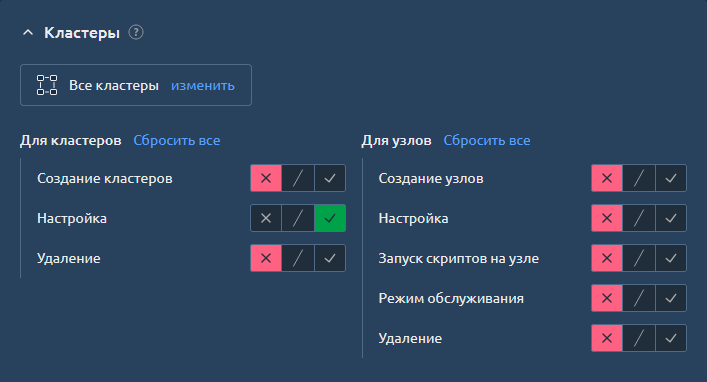This screenshot has width=707, height=382.
Task: Set neutral (slash) for Создание узлов
Action: pos(639,178)
